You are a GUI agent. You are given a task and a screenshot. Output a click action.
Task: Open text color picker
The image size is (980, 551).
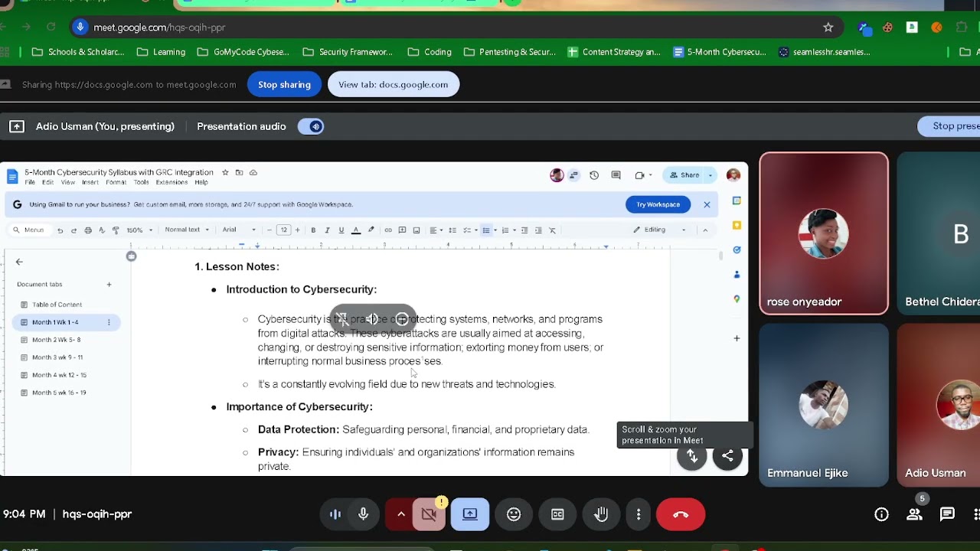(356, 230)
